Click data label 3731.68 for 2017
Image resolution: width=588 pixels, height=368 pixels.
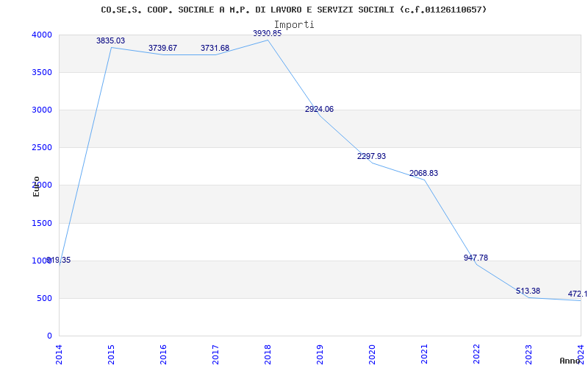215,48
